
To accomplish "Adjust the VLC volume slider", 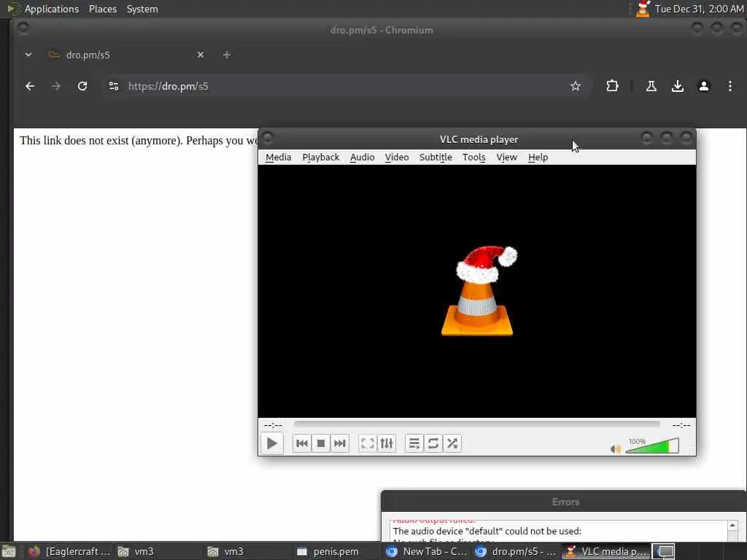I will tap(652, 446).
